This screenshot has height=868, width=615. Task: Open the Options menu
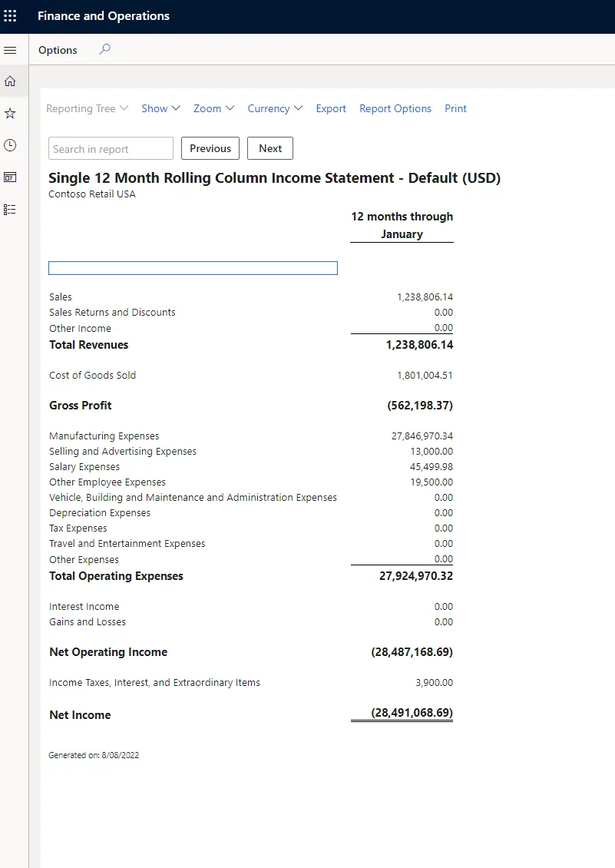pyautogui.click(x=58, y=50)
